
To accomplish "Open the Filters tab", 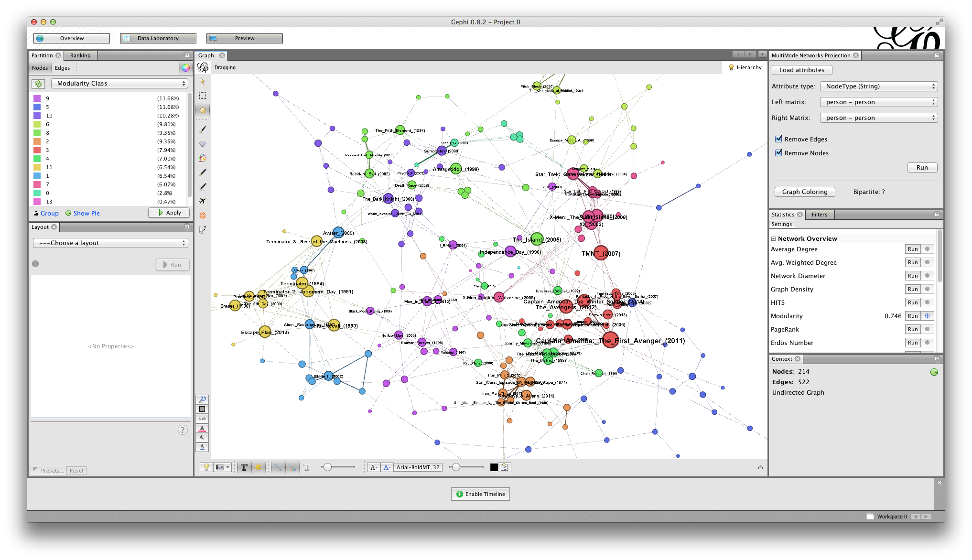I will [x=820, y=215].
